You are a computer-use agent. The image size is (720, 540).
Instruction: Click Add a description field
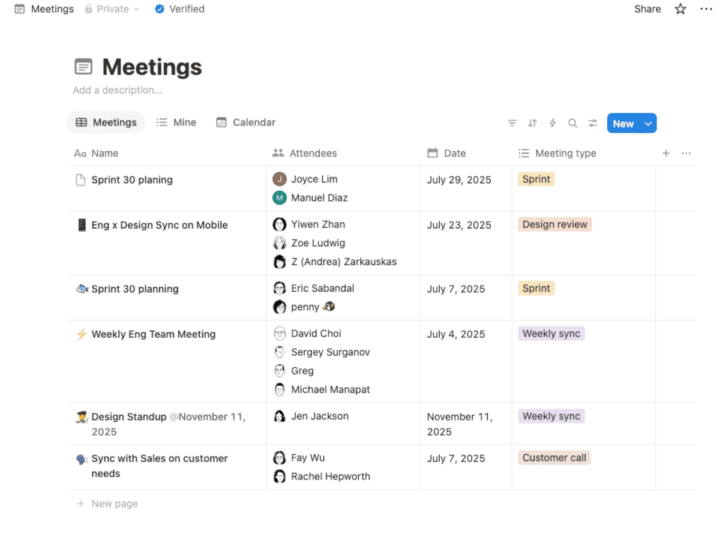coord(117,90)
